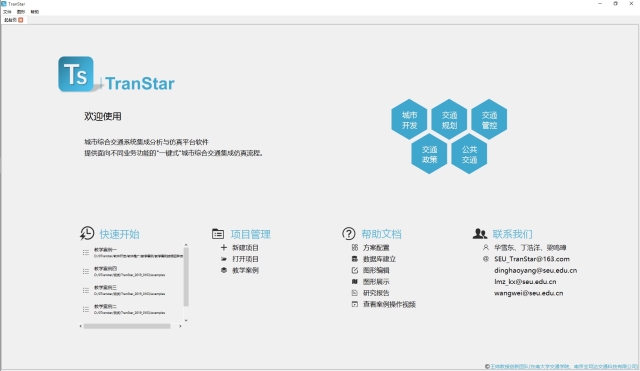Open recent project 教学案例一

[133, 252]
